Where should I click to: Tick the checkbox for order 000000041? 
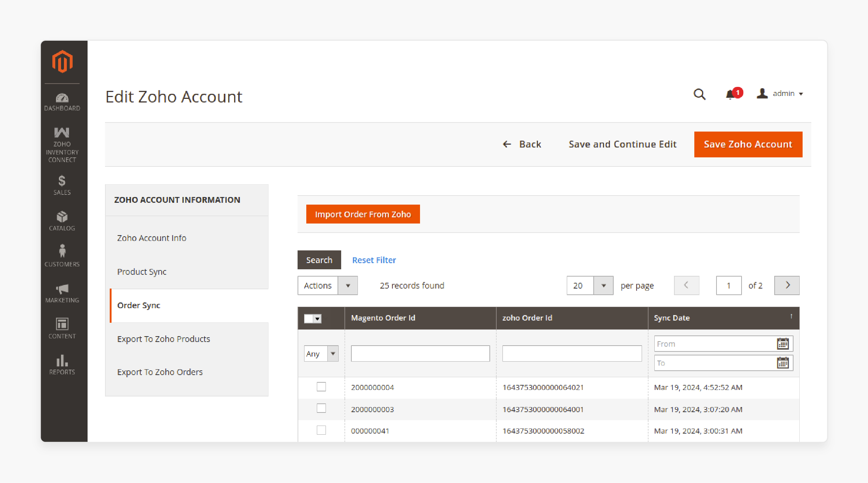(x=321, y=430)
